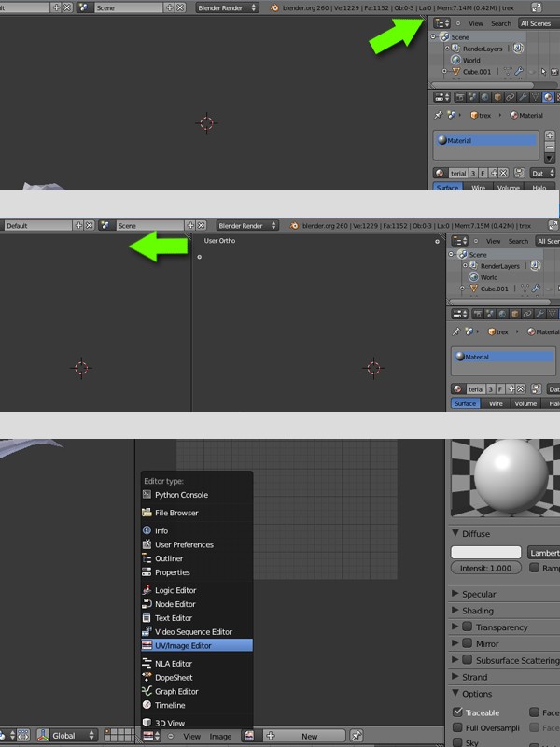Click pin icon before trex breadcrumb, top screenshot
560x747 pixels.
[x=439, y=115]
